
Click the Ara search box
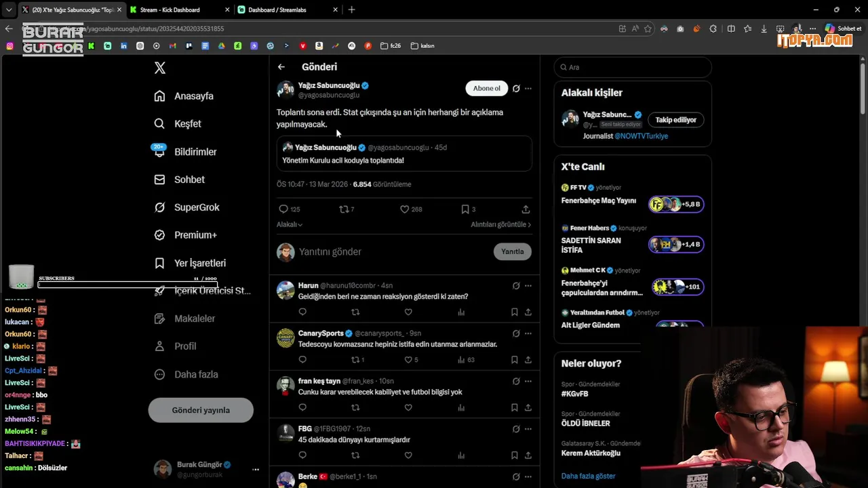tap(633, 67)
